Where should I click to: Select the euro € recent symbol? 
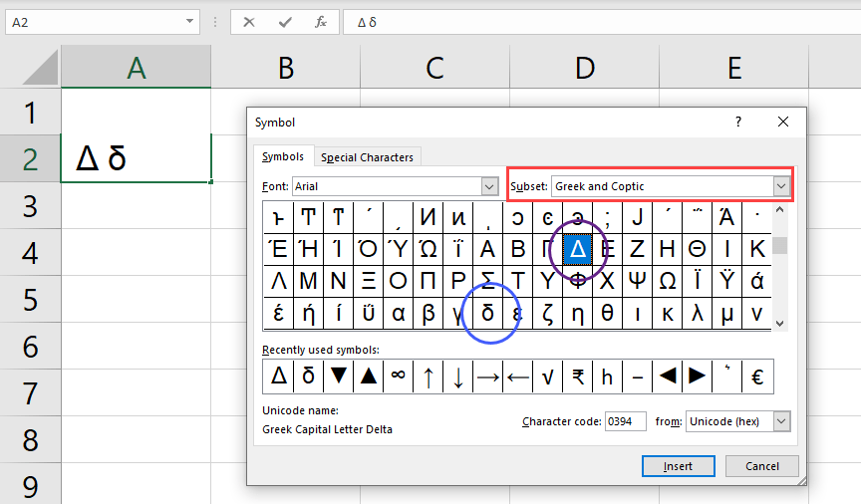coord(757,377)
